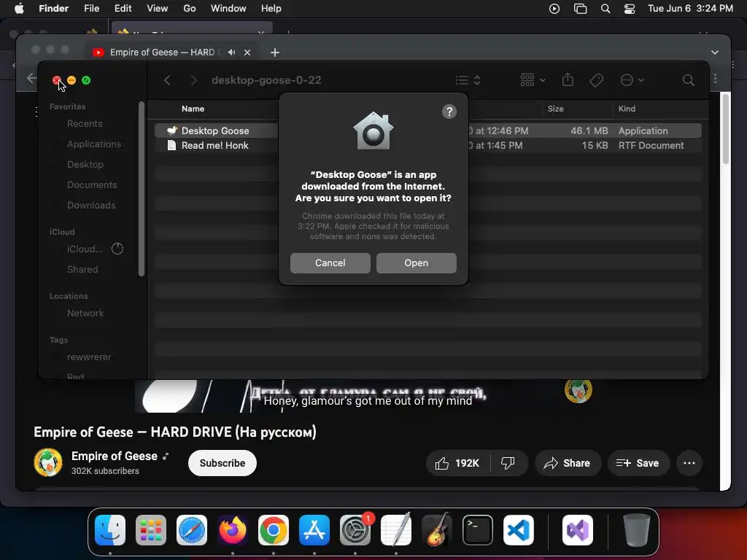This screenshot has height=560, width=747.
Task: Open the Go menu
Action: coord(190,9)
